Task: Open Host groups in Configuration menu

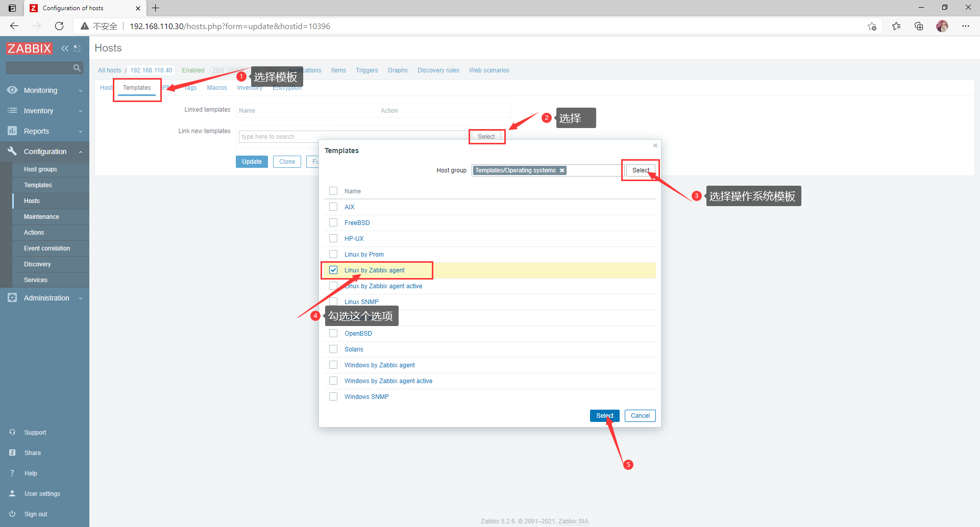Action: pos(40,169)
